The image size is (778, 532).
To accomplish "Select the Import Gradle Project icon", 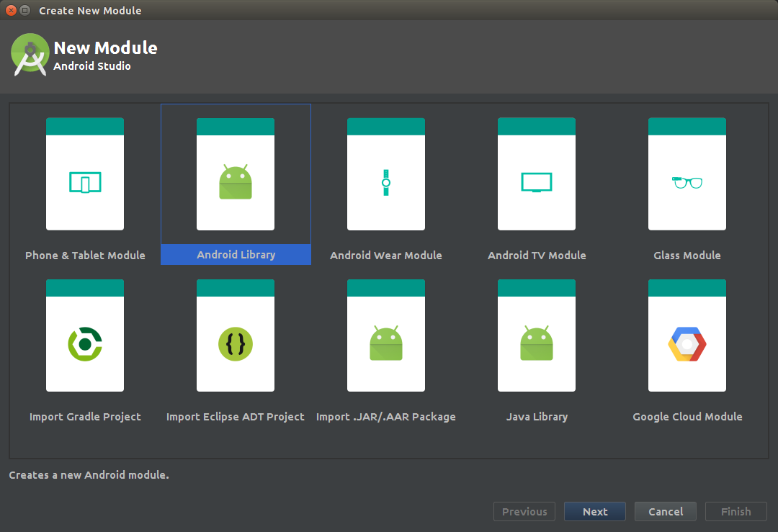I will 85,335.
